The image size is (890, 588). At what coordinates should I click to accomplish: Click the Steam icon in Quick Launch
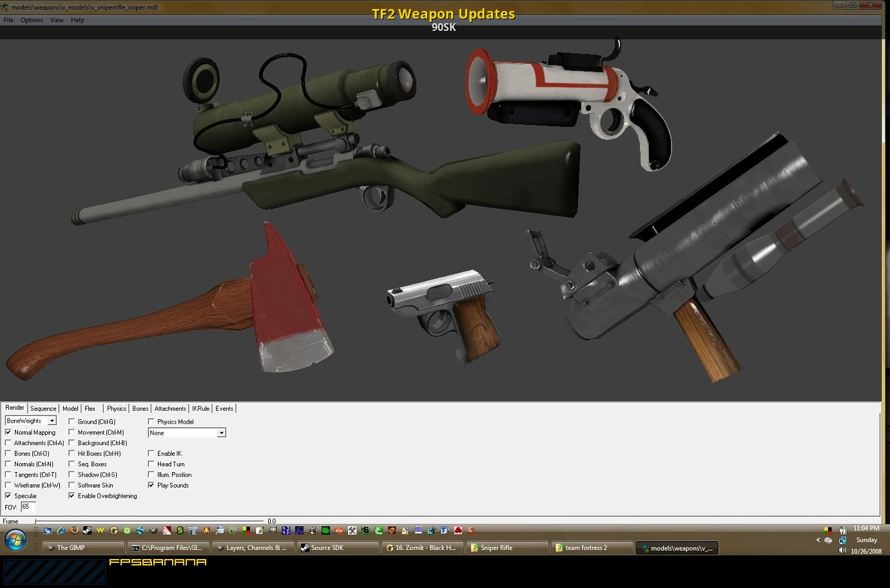click(x=87, y=531)
